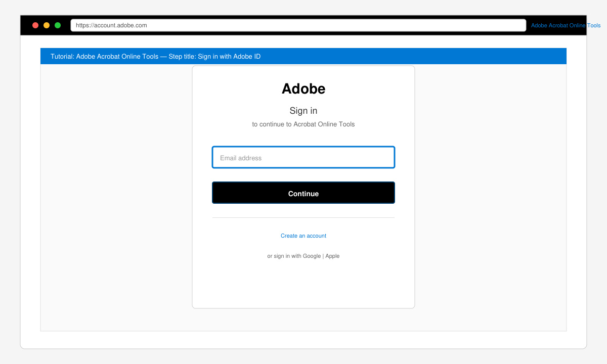607x364 pixels.
Task: Click the green maximize window button
Action: click(x=58, y=25)
